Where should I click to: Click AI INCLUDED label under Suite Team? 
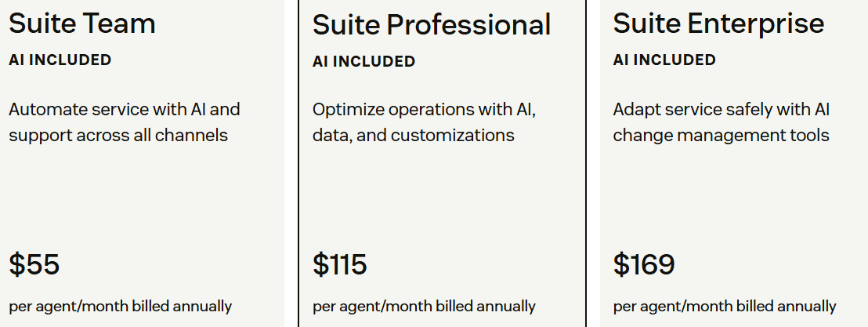60,60
